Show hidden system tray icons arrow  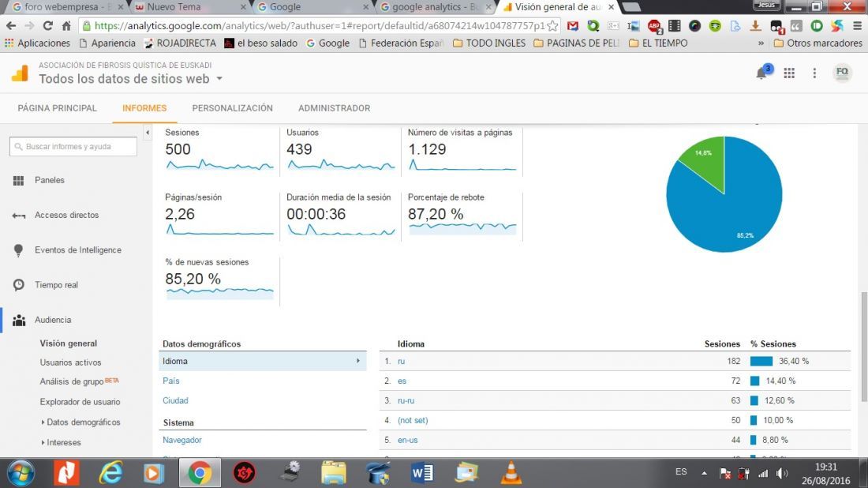pyautogui.click(x=704, y=473)
